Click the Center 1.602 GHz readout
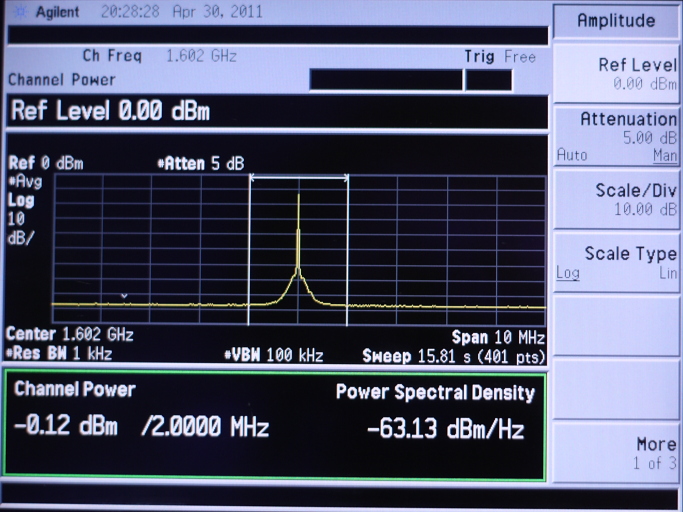The image size is (683, 512). pyautogui.click(x=70, y=335)
